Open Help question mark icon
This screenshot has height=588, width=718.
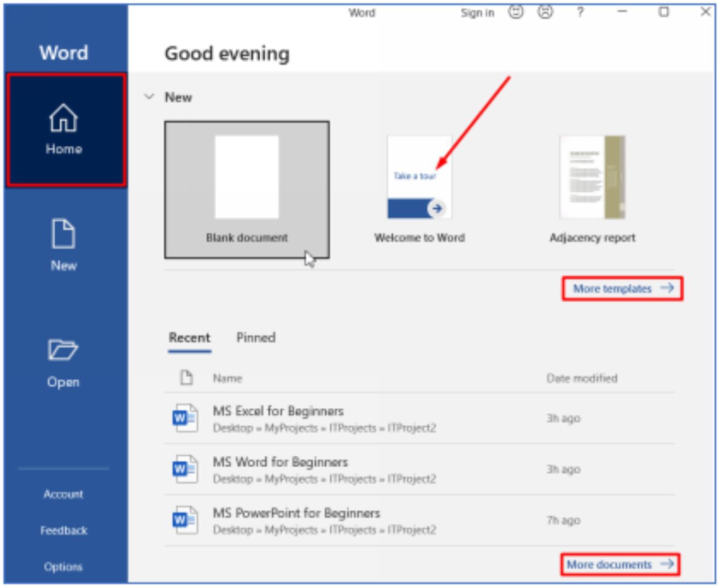pos(580,11)
